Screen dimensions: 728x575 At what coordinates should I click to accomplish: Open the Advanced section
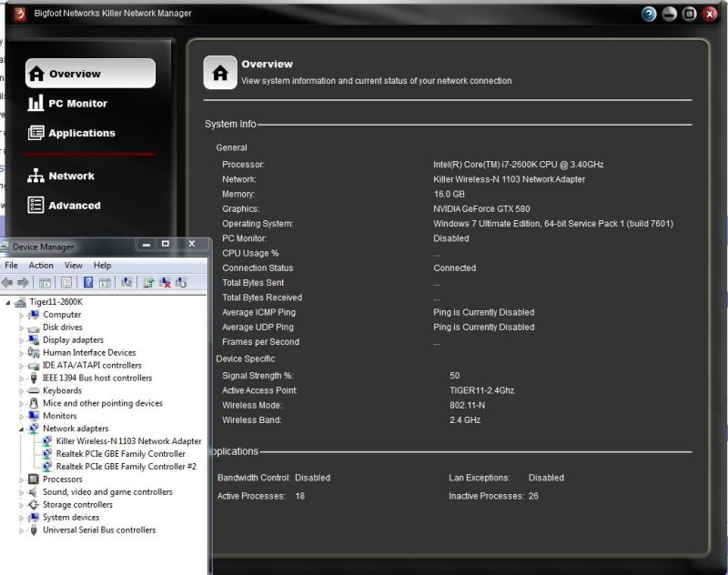pyautogui.click(x=64, y=205)
